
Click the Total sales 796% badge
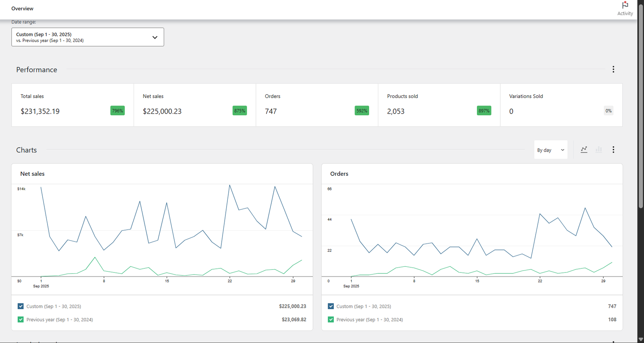point(117,111)
